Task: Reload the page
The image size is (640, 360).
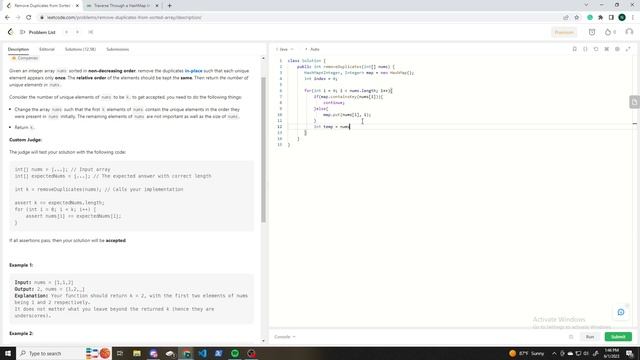Action: pyautogui.click(x=29, y=18)
